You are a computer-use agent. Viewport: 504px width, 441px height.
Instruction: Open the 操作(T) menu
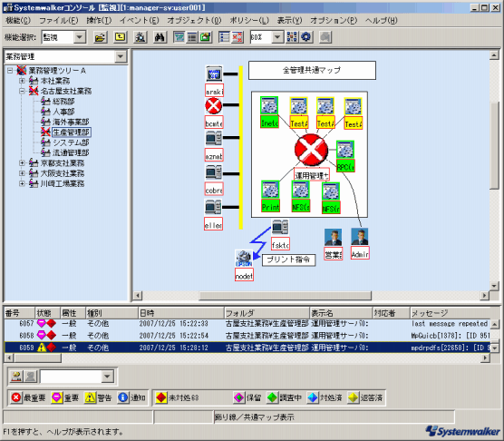pyautogui.click(x=99, y=21)
